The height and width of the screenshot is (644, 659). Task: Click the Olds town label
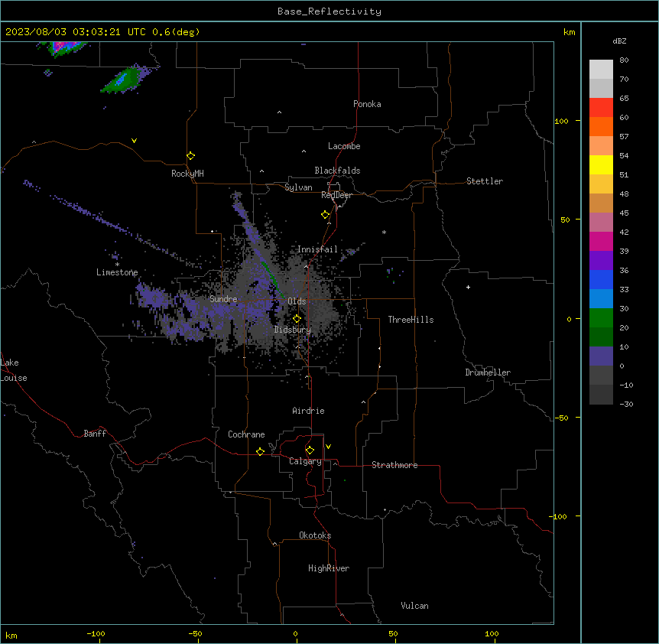(297, 301)
